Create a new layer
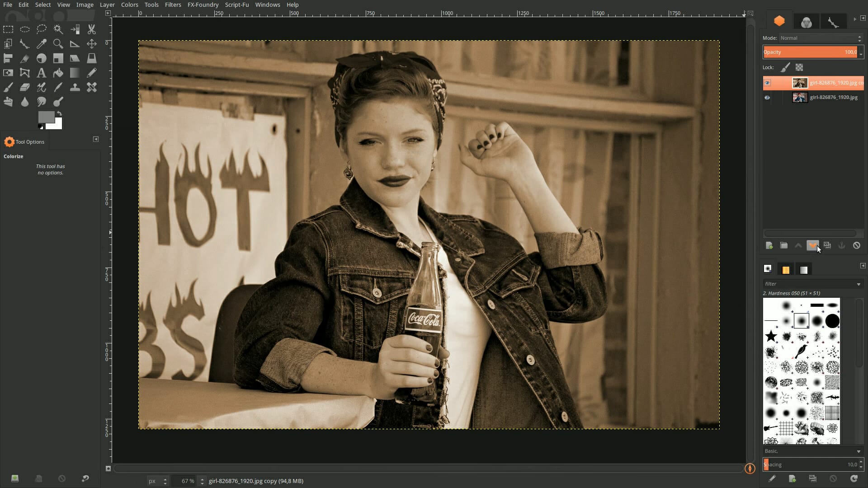Screen dimensions: 868x488 tap(769, 245)
